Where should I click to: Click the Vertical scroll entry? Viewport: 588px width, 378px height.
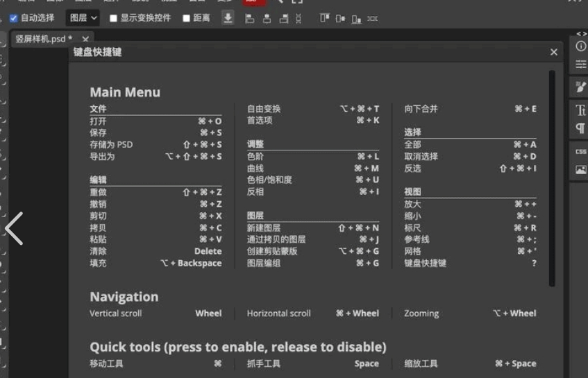[x=156, y=313]
